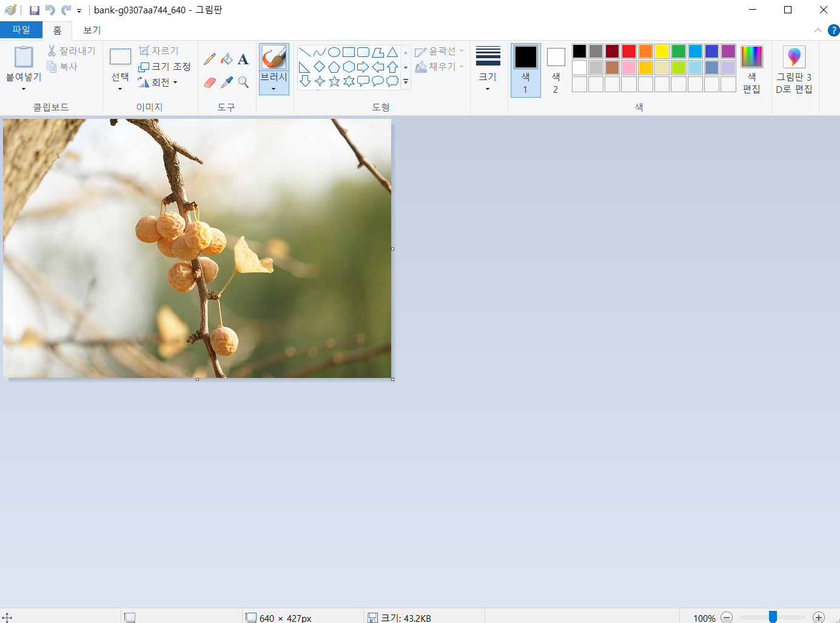Pick the green color swatch

tap(679, 51)
